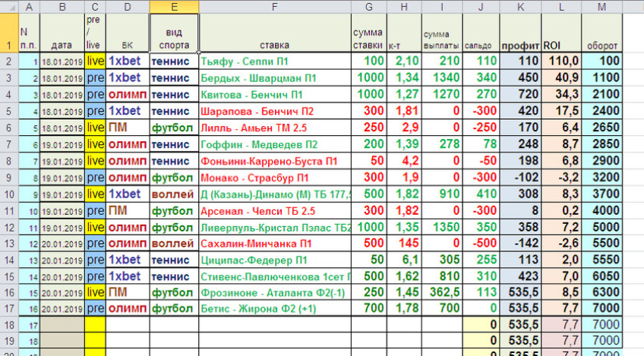Select column header F
The width and height of the screenshot is (644, 356).
coord(274,6)
